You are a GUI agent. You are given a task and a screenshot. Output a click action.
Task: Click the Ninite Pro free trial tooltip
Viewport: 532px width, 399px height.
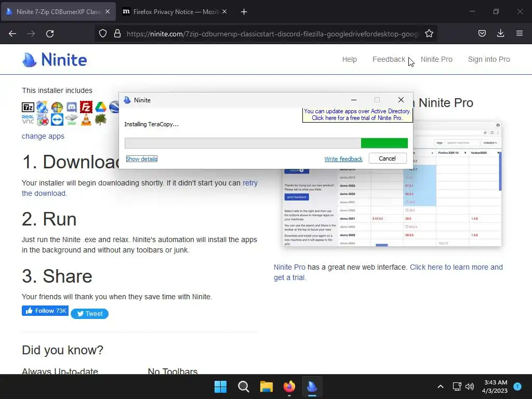click(x=357, y=115)
